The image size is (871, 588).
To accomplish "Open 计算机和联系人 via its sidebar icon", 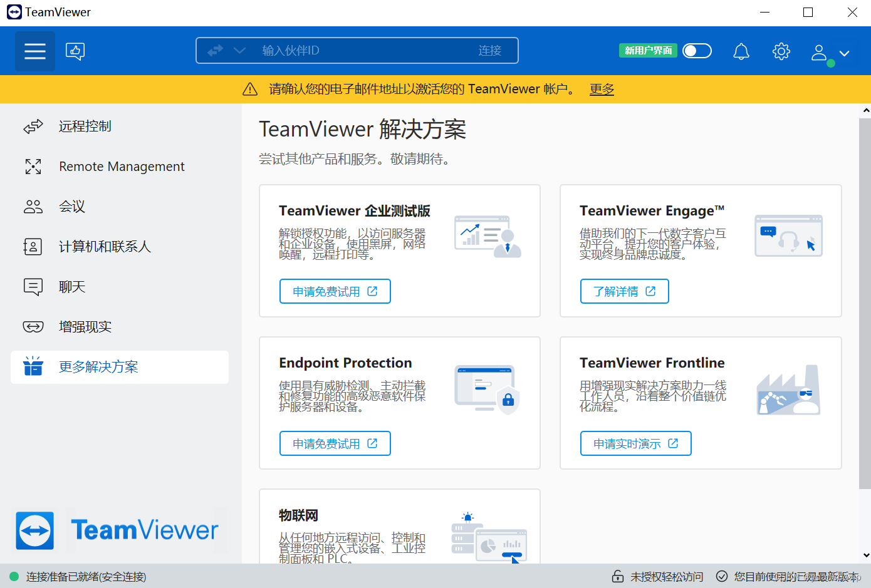I will [33, 246].
